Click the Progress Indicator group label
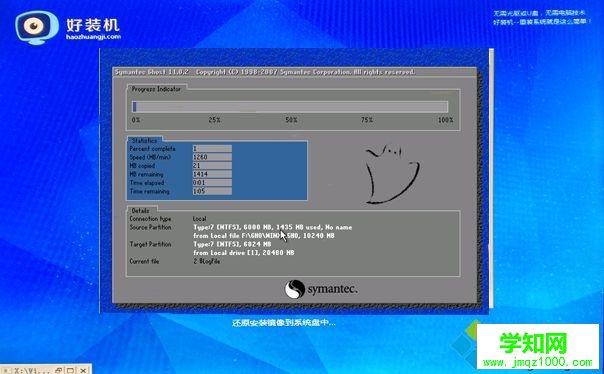Screen dimensions: 604x374 pyautogui.click(x=156, y=89)
